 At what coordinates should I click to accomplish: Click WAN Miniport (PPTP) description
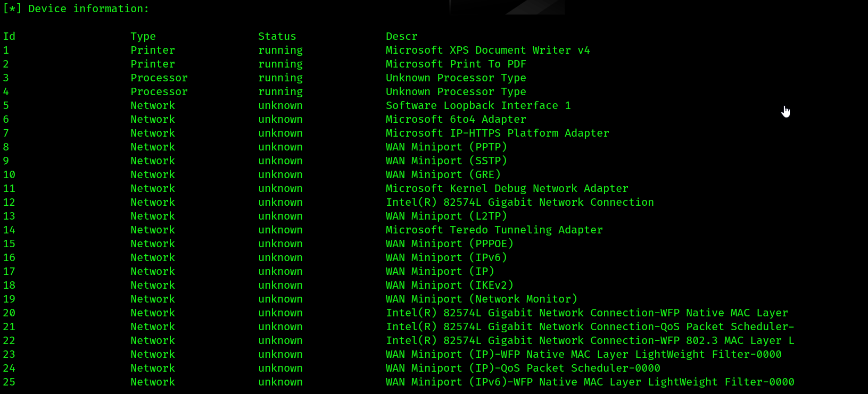pyautogui.click(x=447, y=147)
